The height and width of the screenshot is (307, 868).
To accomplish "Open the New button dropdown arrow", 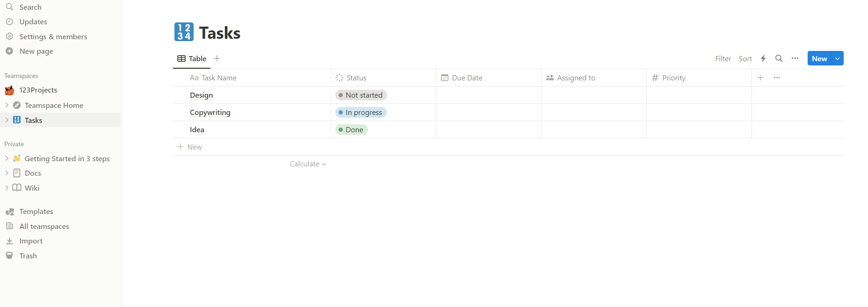I will tap(837, 58).
